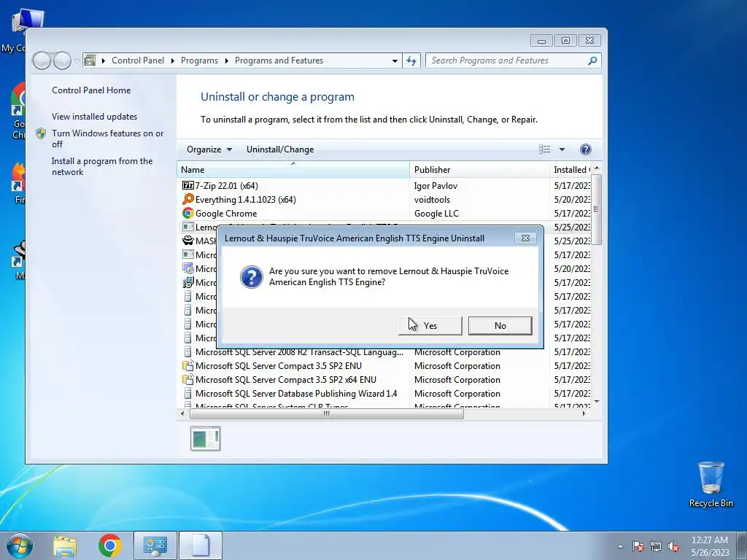Click the Forward navigation button
The height and width of the screenshot is (560, 747).
tap(62, 61)
